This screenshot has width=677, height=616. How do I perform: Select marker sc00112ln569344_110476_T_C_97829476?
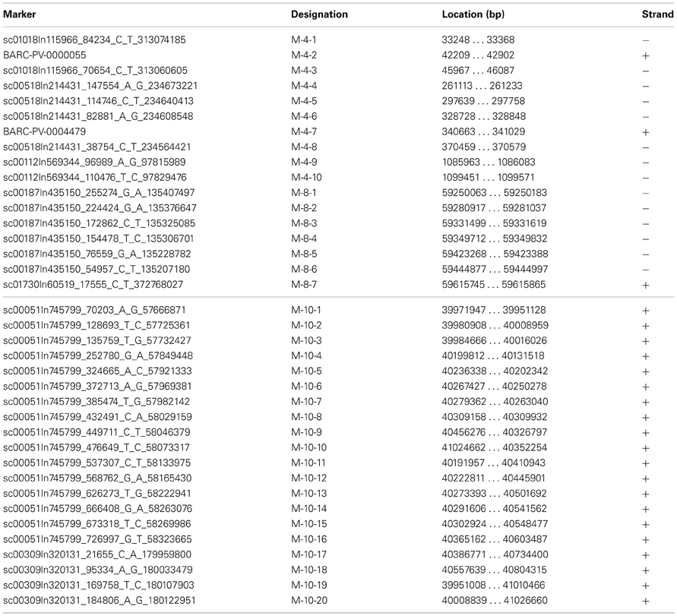(94, 178)
